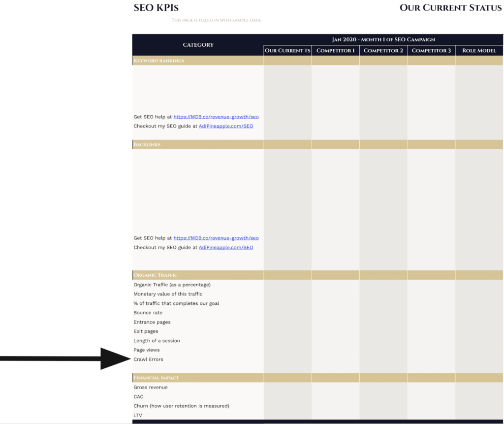Select the Jan 2020 Month 1 header cell
504x424 pixels.
tap(383, 39)
